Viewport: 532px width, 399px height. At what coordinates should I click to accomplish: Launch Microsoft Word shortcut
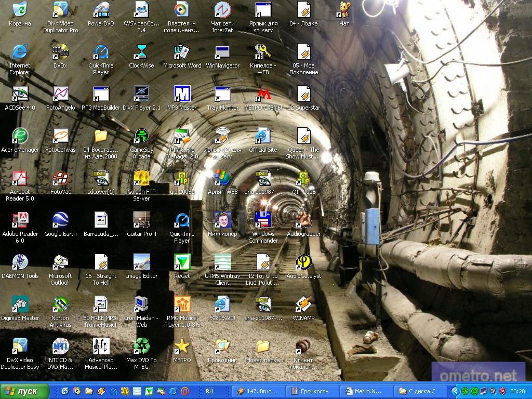pos(182,52)
